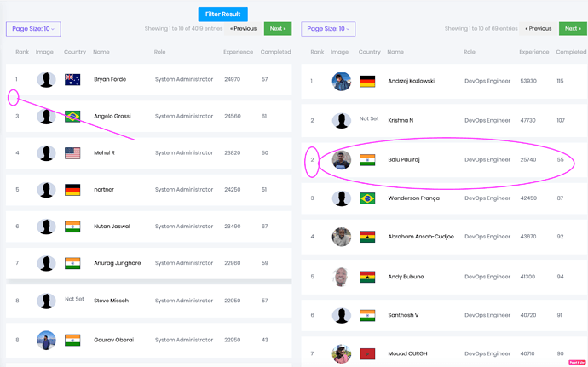Click Angelo Grassi's Brazil flag icon
The width and height of the screenshot is (588, 367).
pos(72,117)
